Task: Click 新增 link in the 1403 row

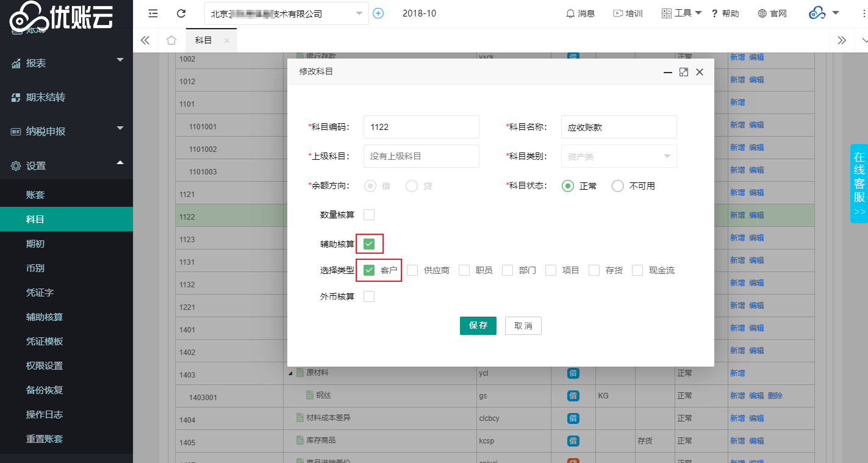Action: tap(737, 373)
